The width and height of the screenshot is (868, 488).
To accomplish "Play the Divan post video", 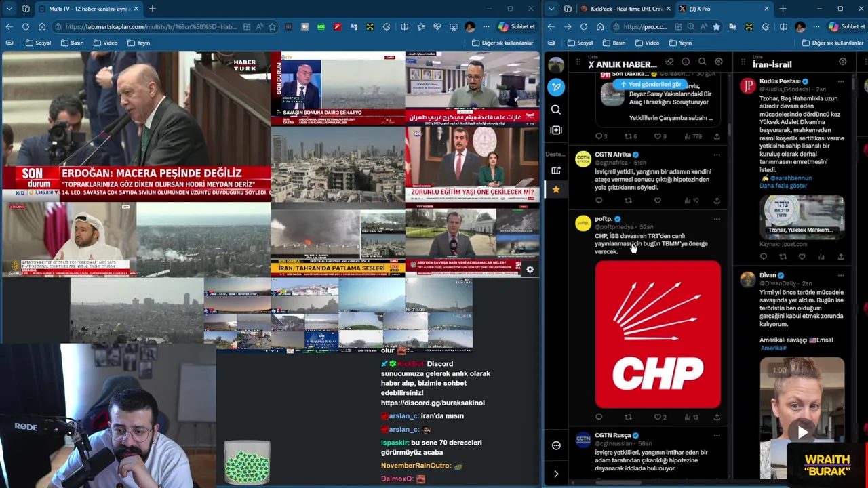I will coord(802,432).
